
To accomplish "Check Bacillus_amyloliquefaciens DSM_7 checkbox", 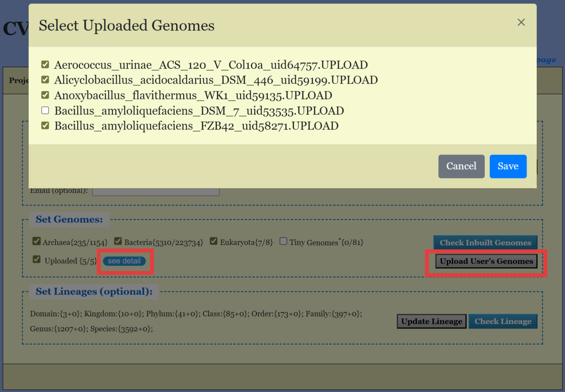I will (x=45, y=111).
